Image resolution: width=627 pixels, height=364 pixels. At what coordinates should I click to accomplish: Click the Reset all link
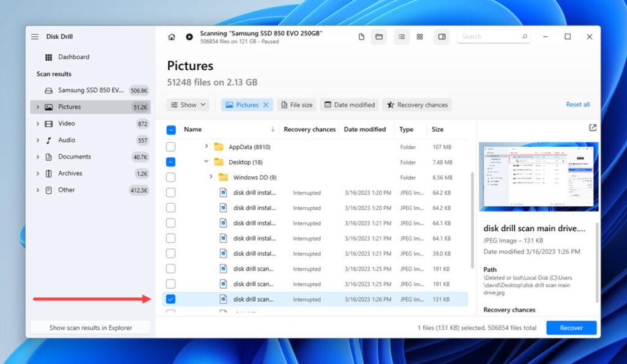pyautogui.click(x=577, y=105)
